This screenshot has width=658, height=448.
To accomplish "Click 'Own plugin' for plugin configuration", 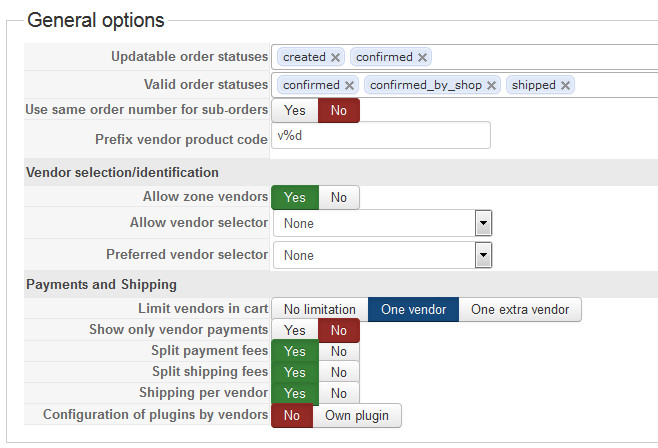I will click(x=357, y=415).
